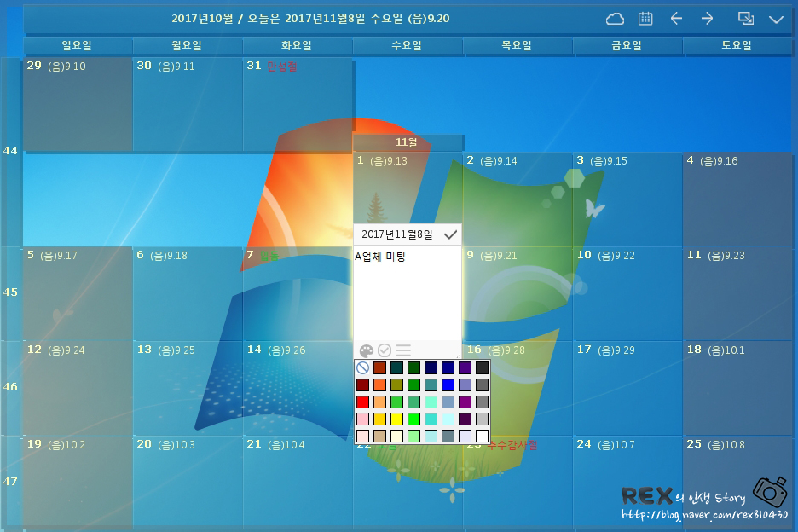The image size is (798, 532).
Task: Choose the vivid orange color swatch
Action: coord(379,385)
